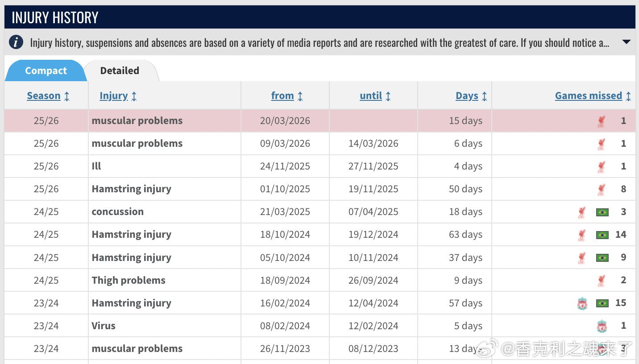This screenshot has height=364, width=639.
Task: Open the Brazil flag in the 57 days row
Action: click(602, 303)
